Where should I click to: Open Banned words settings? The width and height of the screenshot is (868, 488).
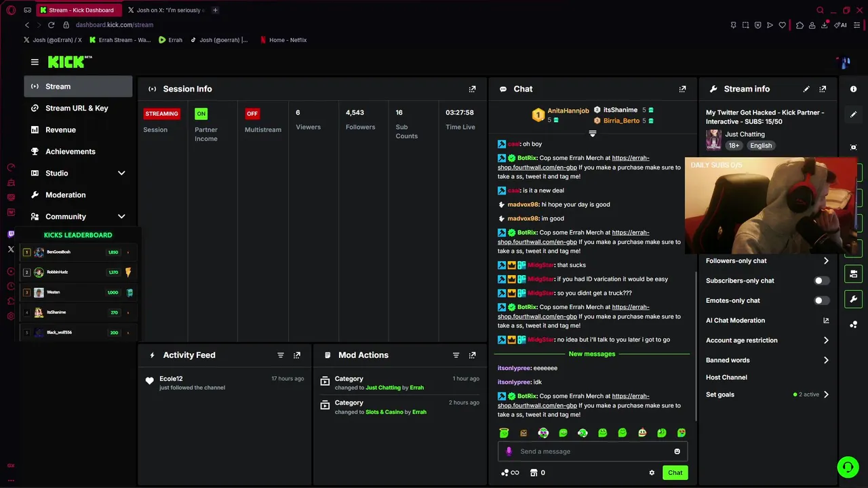(767, 360)
